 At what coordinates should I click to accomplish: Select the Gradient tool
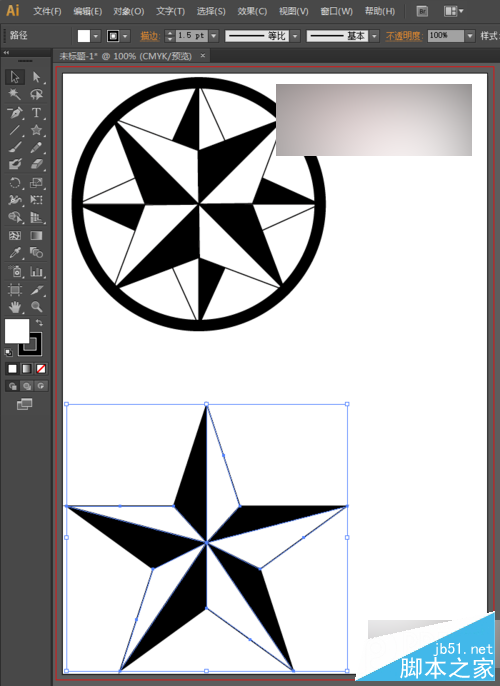click(x=36, y=236)
